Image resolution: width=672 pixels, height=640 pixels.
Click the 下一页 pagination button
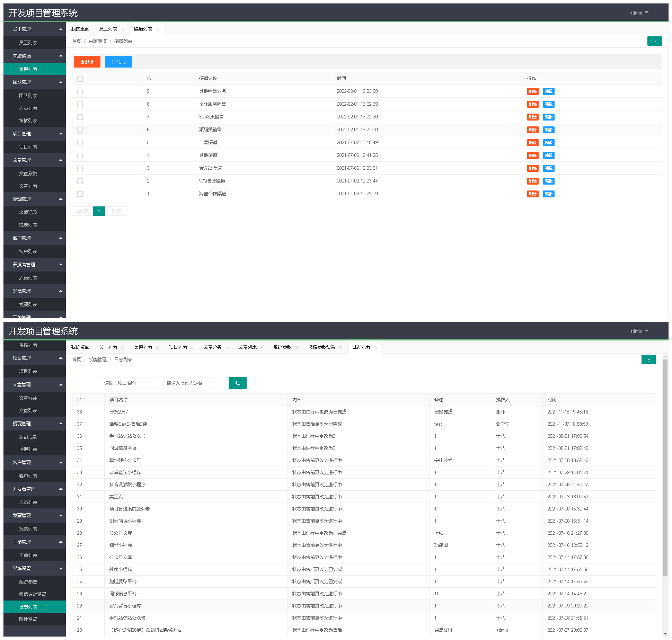pyautogui.click(x=116, y=211)
